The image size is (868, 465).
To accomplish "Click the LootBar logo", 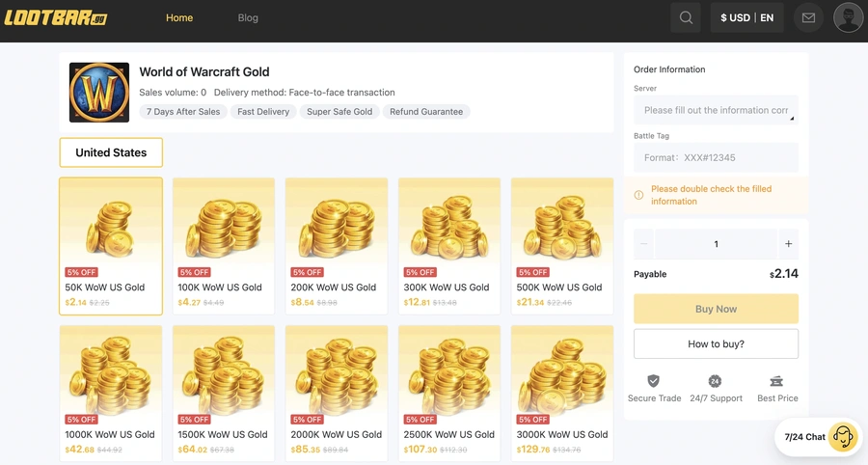I will (55, 17).
